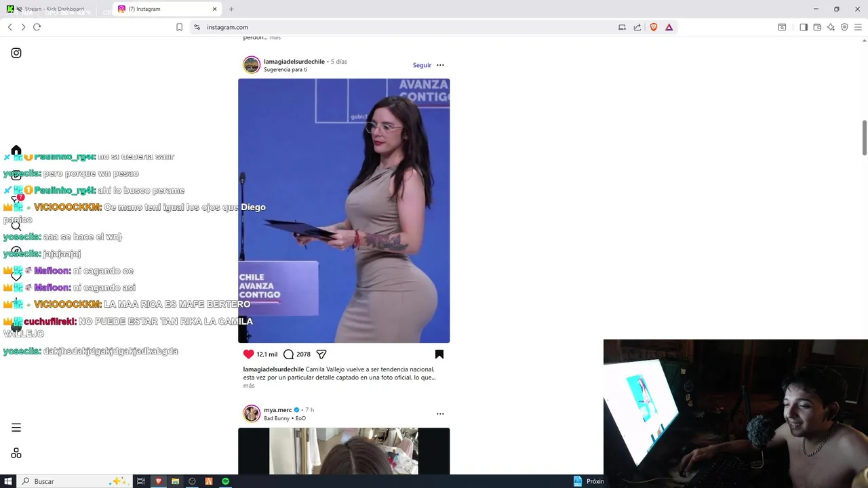Screen dimensions: 868x488
Task: Share this page from the address bar
Action: 637,27
